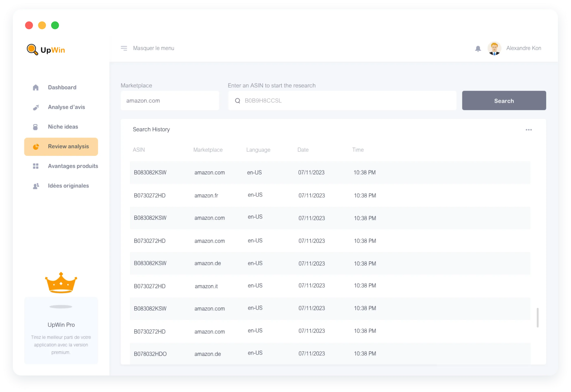Open Idées originales via its people icon
Screen dimensions: 571x392
tap(36, 186)
